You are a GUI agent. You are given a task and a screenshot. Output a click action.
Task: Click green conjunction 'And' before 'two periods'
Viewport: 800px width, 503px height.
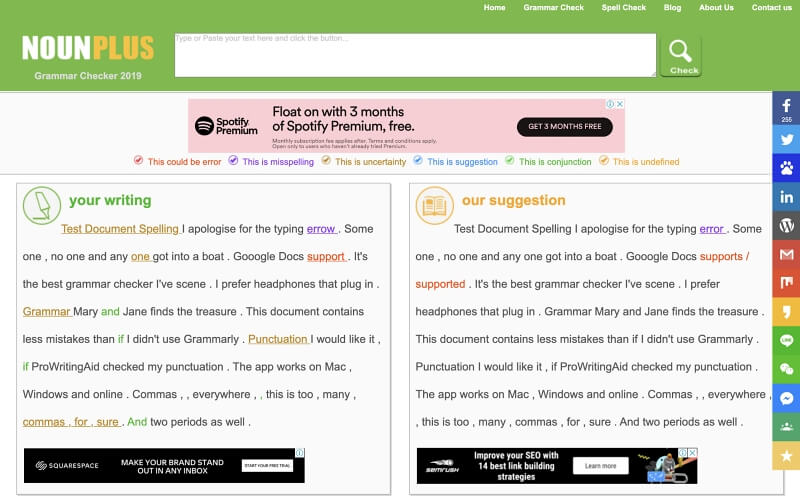click(x=137, y=422)
